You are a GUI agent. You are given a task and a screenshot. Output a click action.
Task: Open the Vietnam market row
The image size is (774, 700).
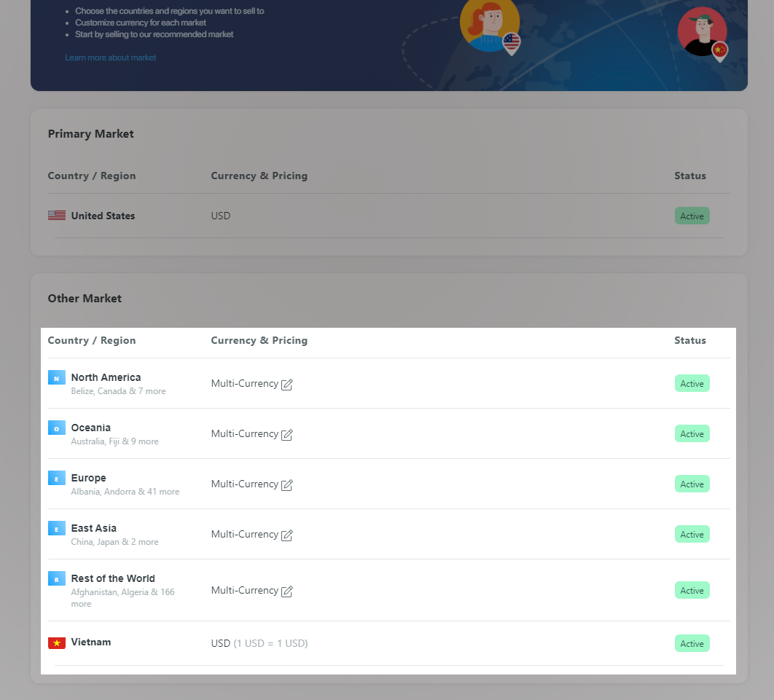coord(389,644)
